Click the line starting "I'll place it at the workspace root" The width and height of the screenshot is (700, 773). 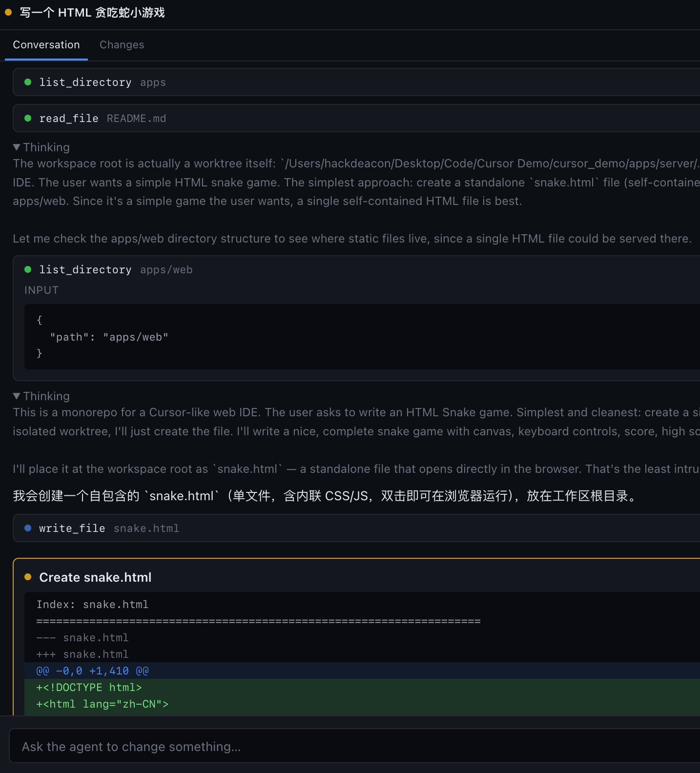356,469
